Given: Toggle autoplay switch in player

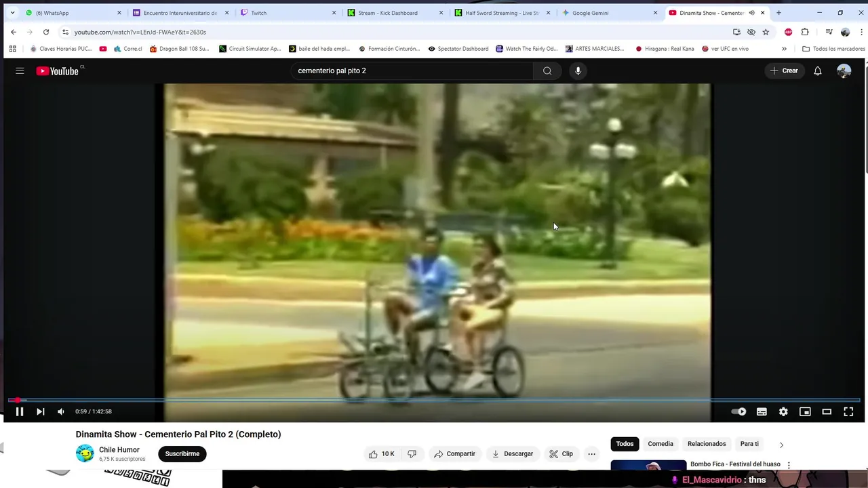Looking at the screenshot, I should (x=739, y=411).
